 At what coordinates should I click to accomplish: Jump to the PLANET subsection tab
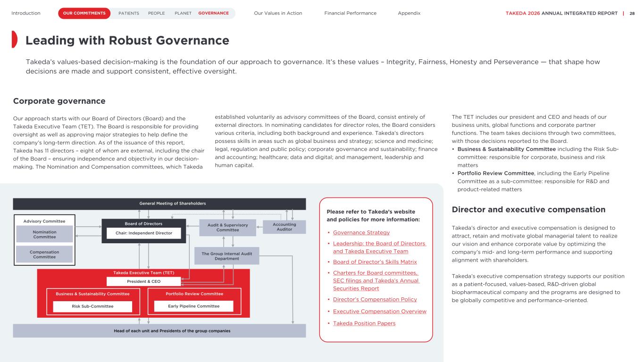coord(183,13)
